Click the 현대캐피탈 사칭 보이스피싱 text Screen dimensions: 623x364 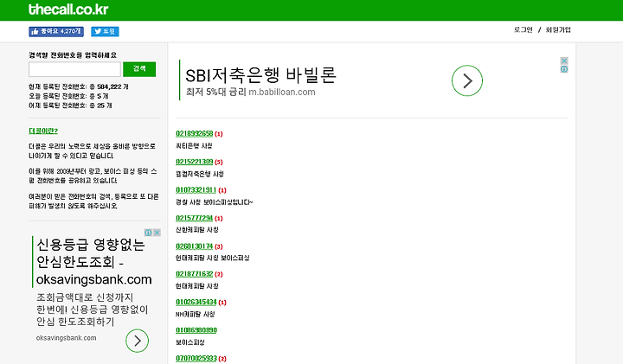(213, 258)
